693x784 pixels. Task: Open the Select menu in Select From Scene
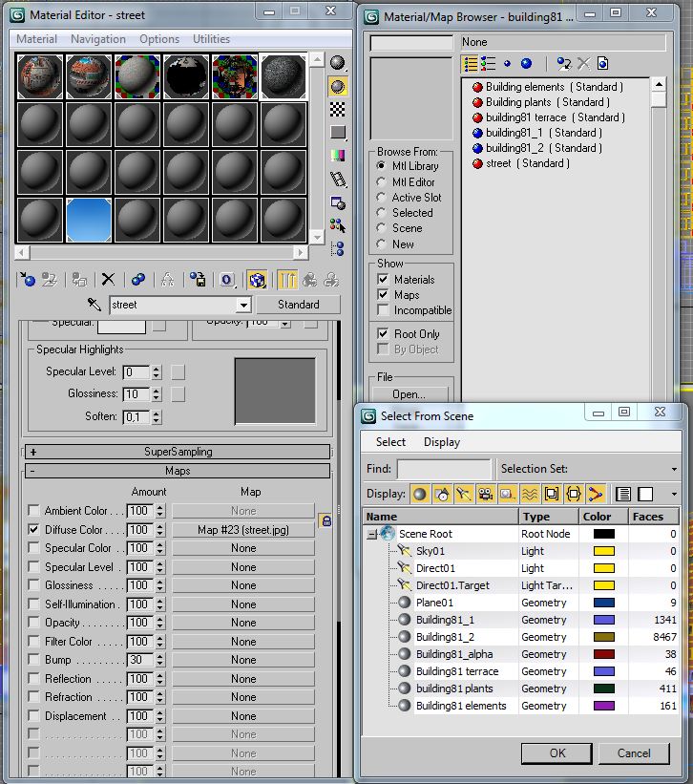pyautogui.click(x=390, y=442)
